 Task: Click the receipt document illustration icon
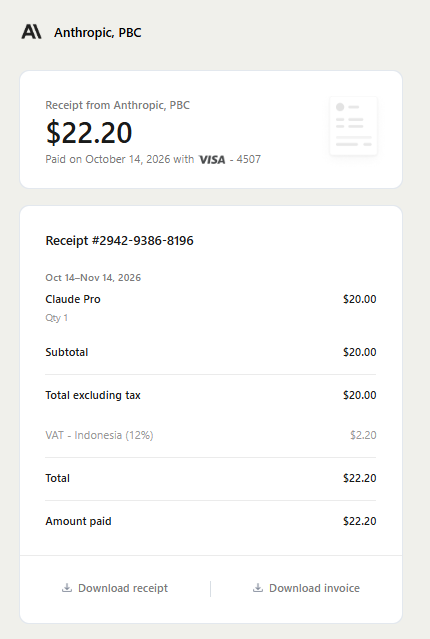coord(353,126)
